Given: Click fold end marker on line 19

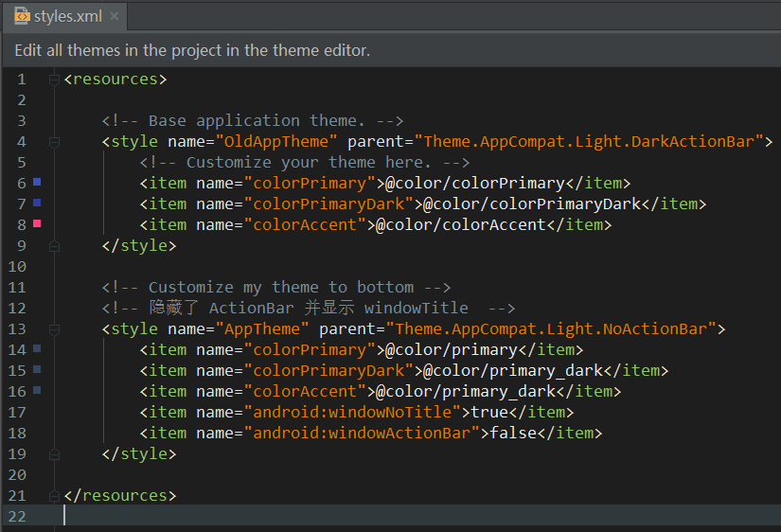Looking at the screenshot, I should point(54,453).
